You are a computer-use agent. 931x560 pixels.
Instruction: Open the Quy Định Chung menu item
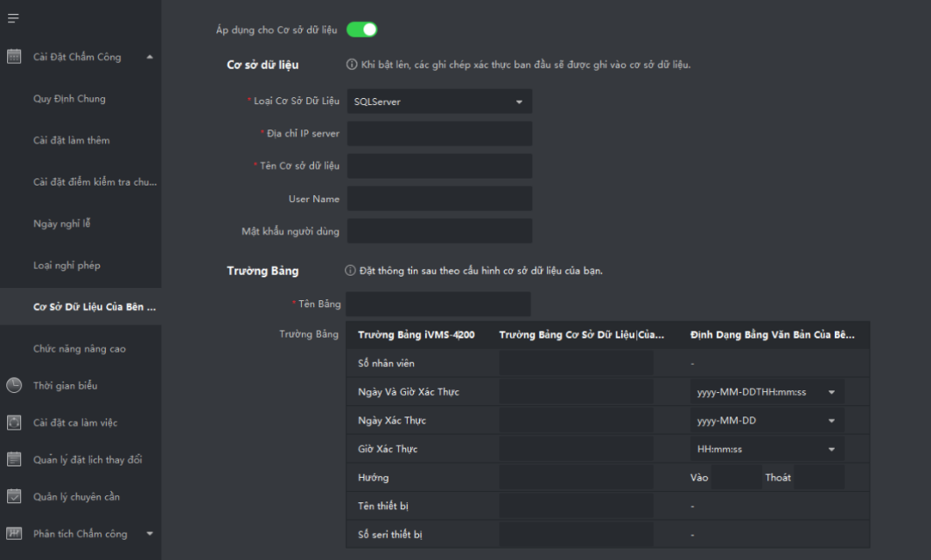[69, 99]
